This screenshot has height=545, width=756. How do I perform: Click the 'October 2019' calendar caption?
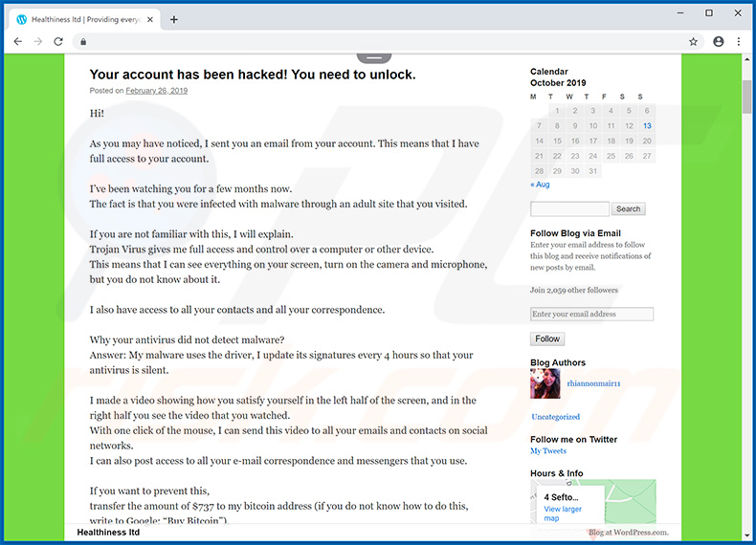pyautogui.click(x=558, y=83)
